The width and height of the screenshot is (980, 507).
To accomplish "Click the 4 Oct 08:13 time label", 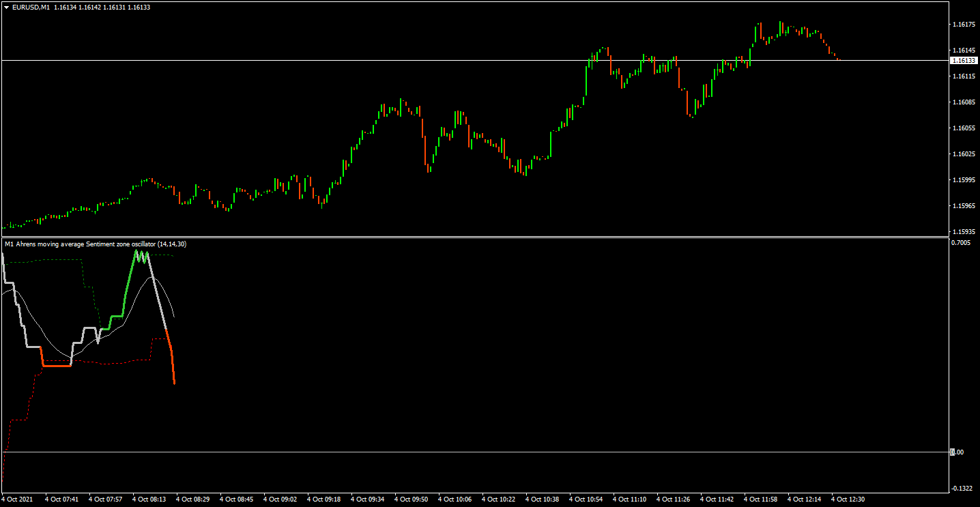I will point(149,499).
